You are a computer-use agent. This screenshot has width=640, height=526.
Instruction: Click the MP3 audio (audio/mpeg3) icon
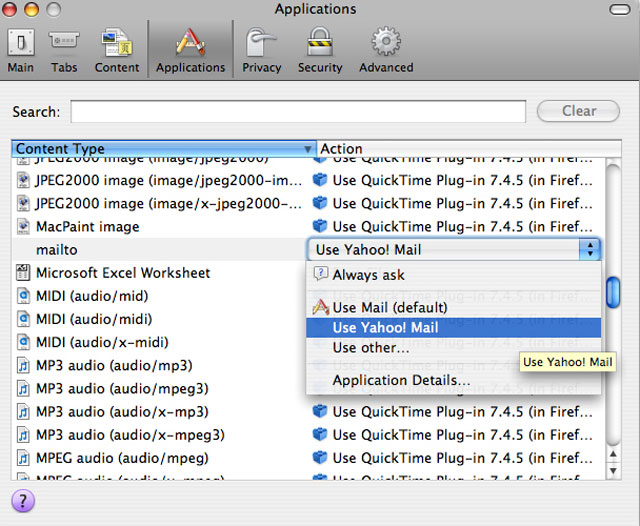coord(23,388)
